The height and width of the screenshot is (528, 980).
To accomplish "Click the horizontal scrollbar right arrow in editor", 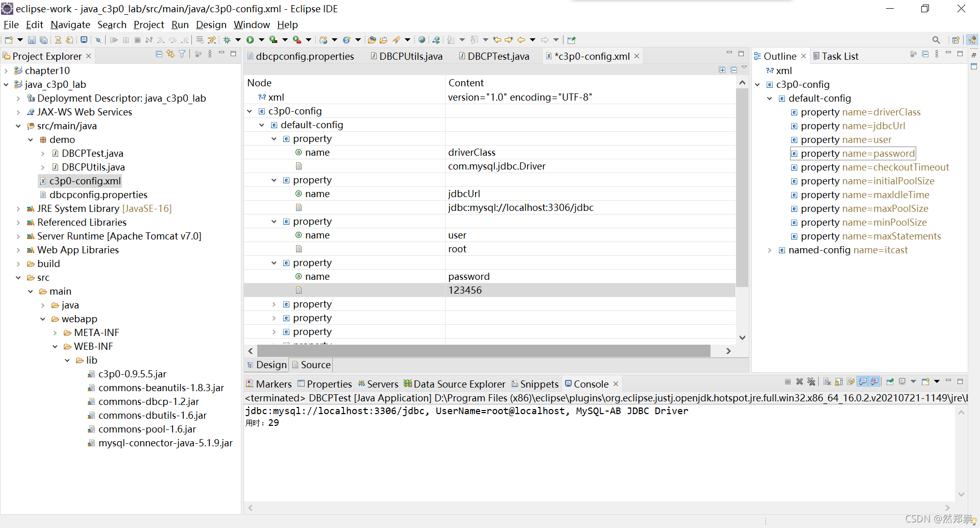I will (728, 351).
